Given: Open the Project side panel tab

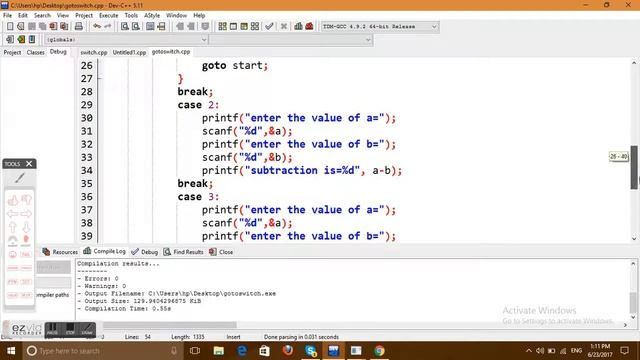Looking at the screenshot, I should [x=12, y=52].
